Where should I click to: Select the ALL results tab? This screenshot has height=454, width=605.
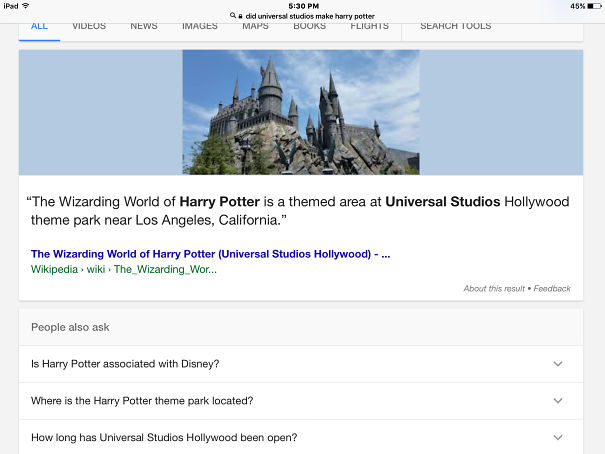39,26
